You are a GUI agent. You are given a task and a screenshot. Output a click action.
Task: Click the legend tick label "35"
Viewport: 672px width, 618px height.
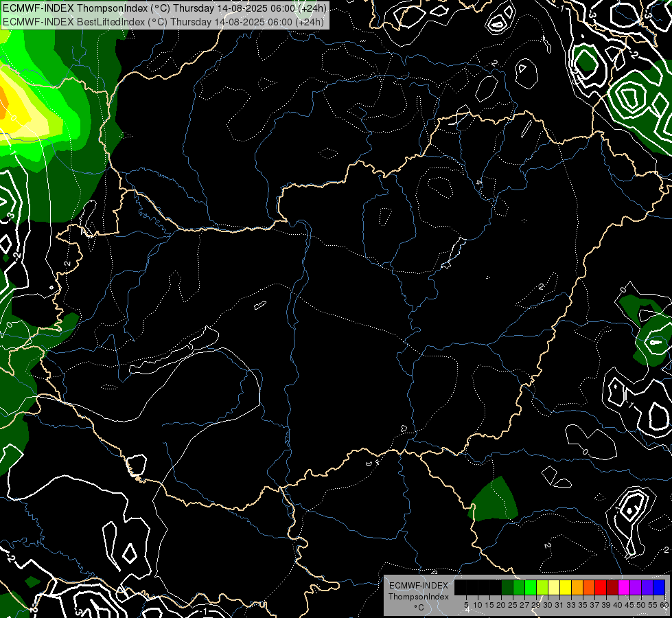click(583, 605)
